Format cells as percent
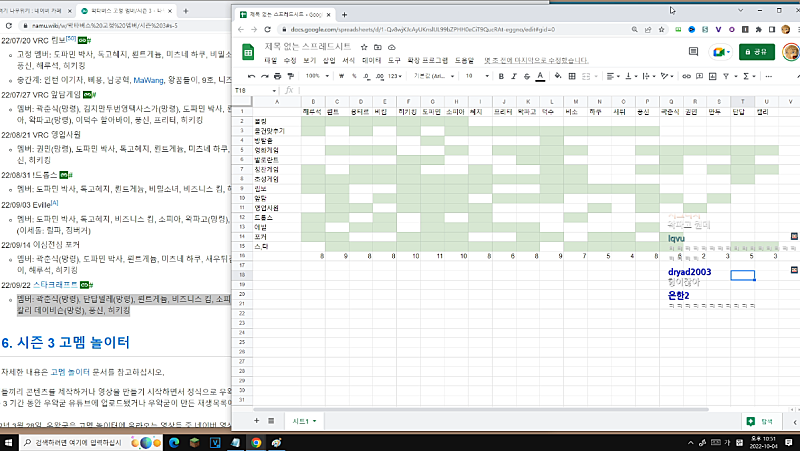Image resolution: width=800 pixels, height=451 pixels. pos(354,76)
